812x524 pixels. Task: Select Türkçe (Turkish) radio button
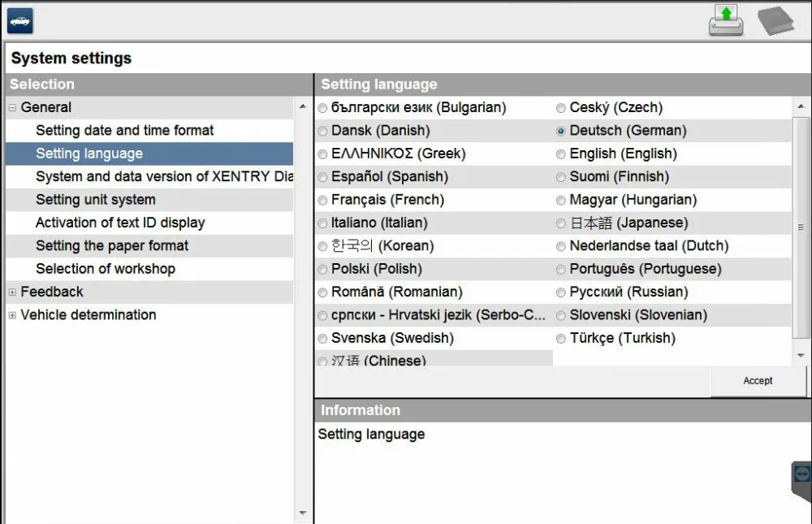coord(561,339)
